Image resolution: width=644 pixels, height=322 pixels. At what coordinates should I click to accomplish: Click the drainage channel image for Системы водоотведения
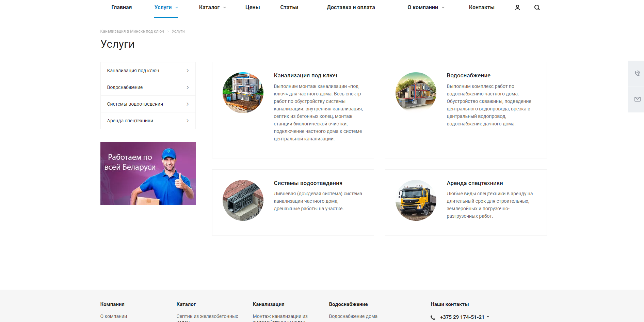click(x=243, y=200)
